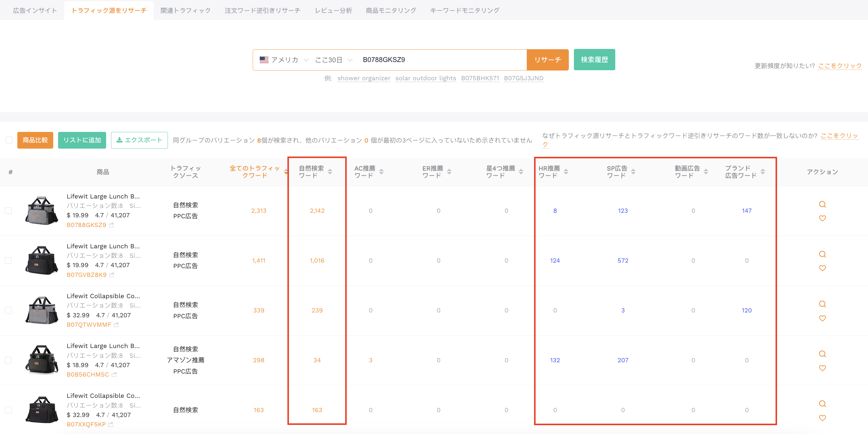Favorite the B0788GKSZ9 product with heart icon
Image resolution: width=868 pixels, height=434 pixels.
click(822, 218)
